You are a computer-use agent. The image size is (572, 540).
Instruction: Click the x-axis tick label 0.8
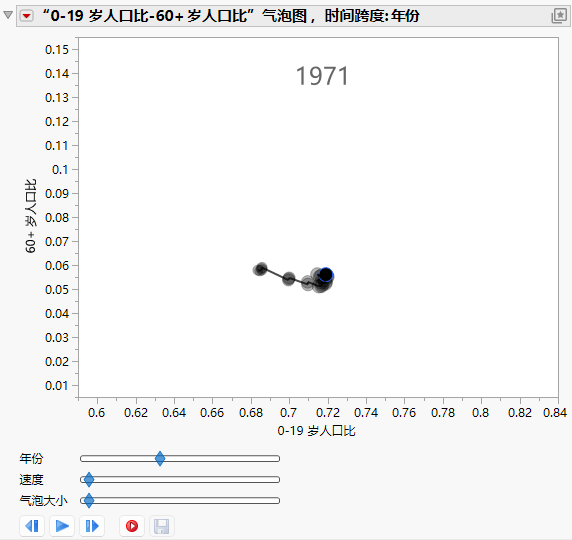[480, 413]
